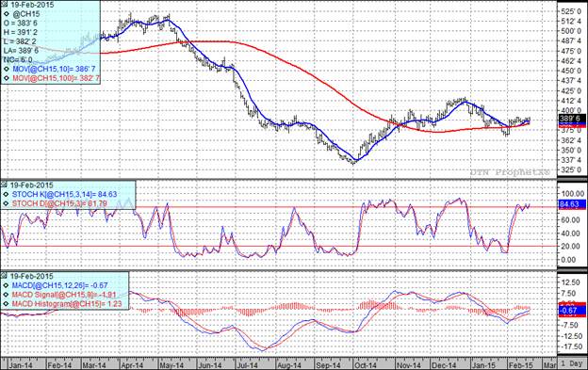The width and height of the screenshot is (588, 370).
Task: Click Mar-14 on the time axis
Action: click(x=94, y=365)
